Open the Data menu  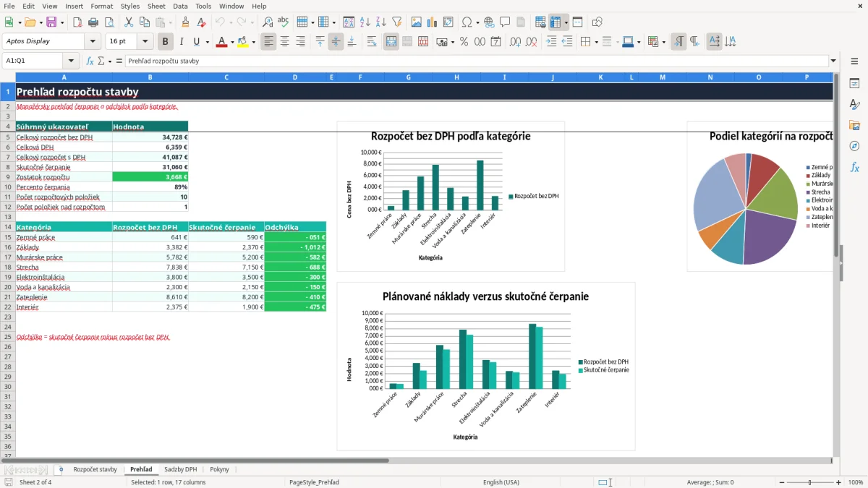pos(180,6)
